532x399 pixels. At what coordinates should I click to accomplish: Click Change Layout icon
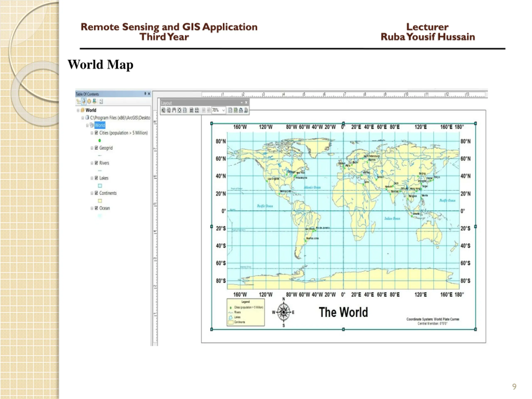point(241,110)
